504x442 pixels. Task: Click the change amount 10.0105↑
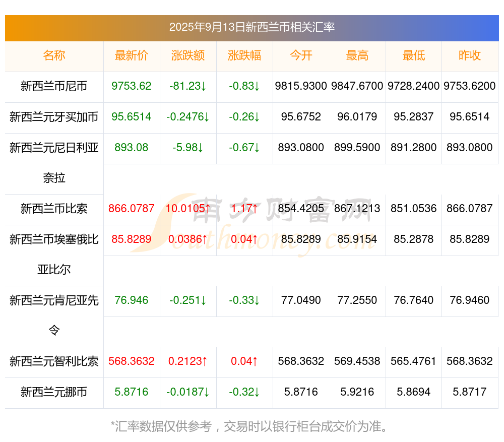click(188, 208)
